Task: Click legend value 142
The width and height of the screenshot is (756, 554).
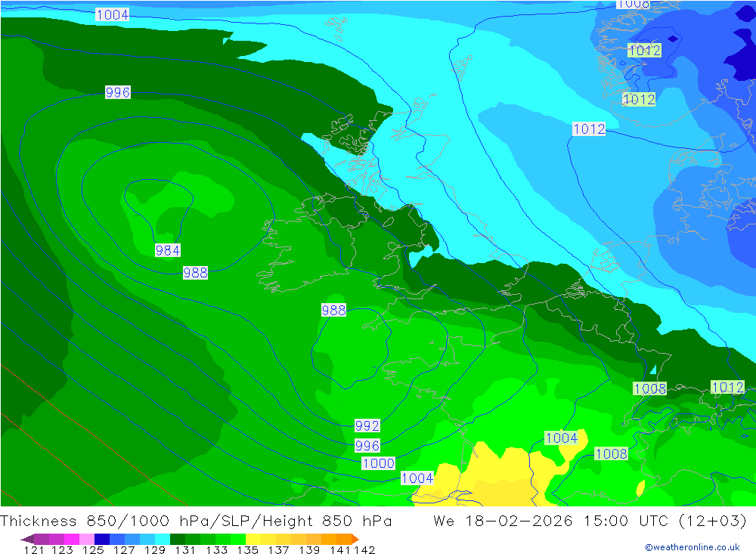Action: 364,550
